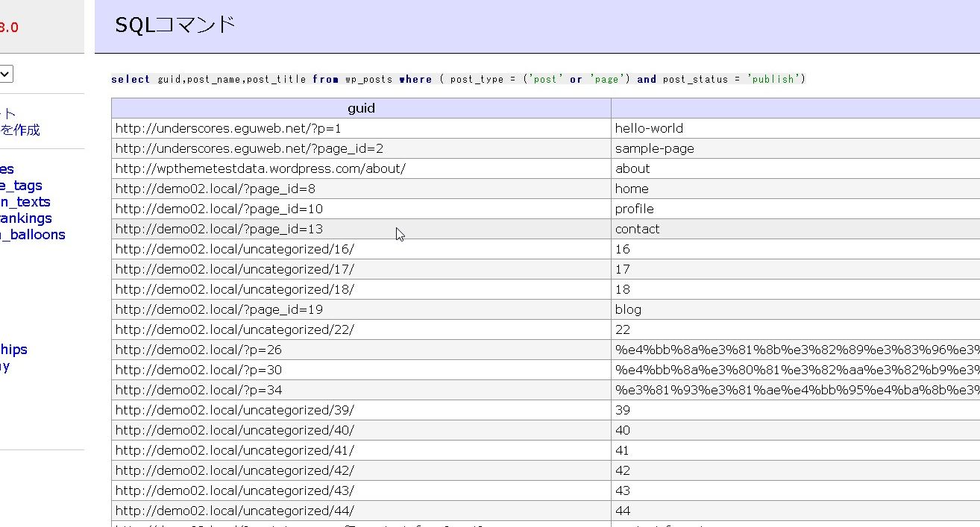Click the 3.0 version label

pos(7,27)
